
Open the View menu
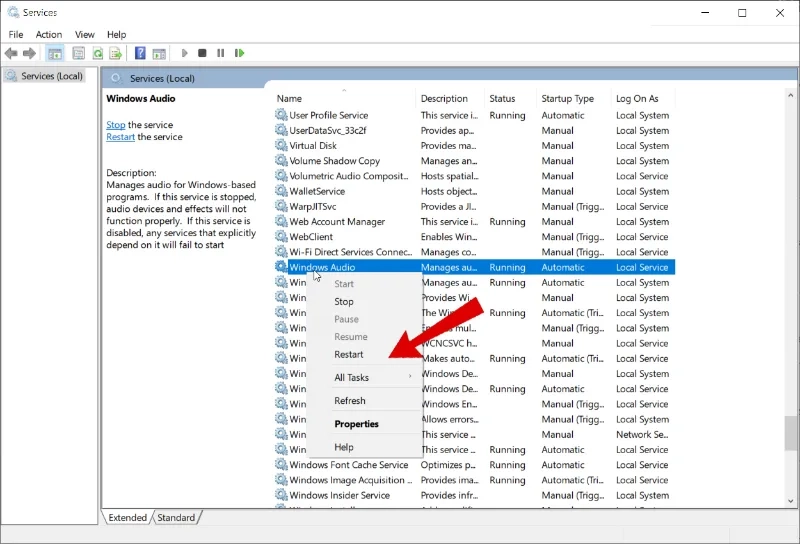coord(85,35)
